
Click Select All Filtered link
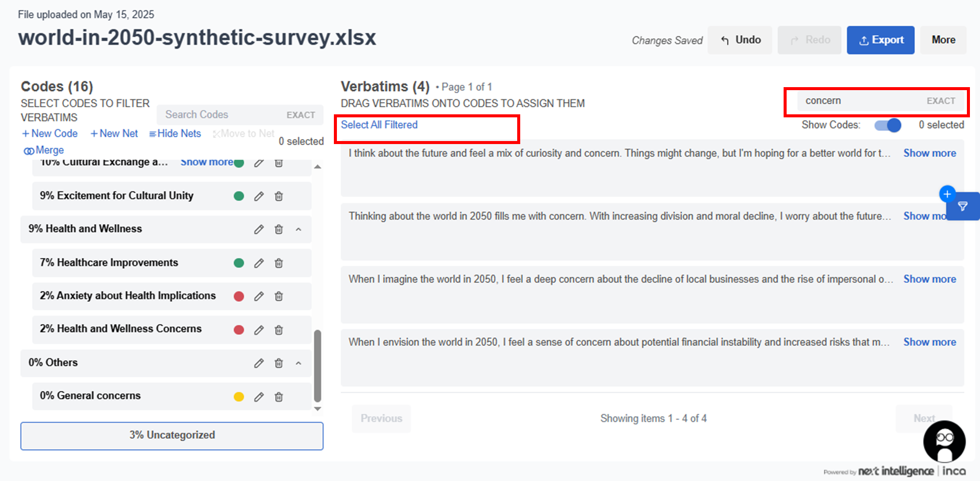tap(379, 125)
